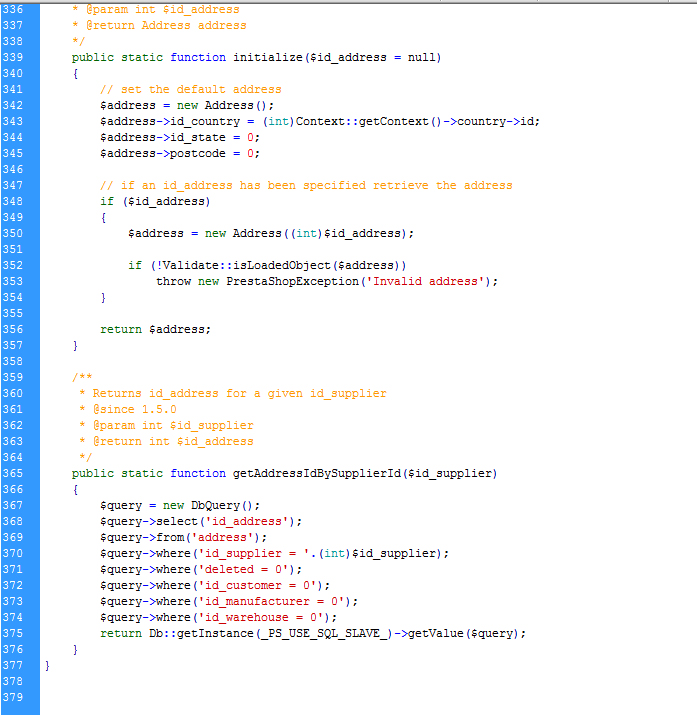This screenshot has width=697, height=715.
Task: Click "$query->from('address')" line
Action: tap(183, 537)
